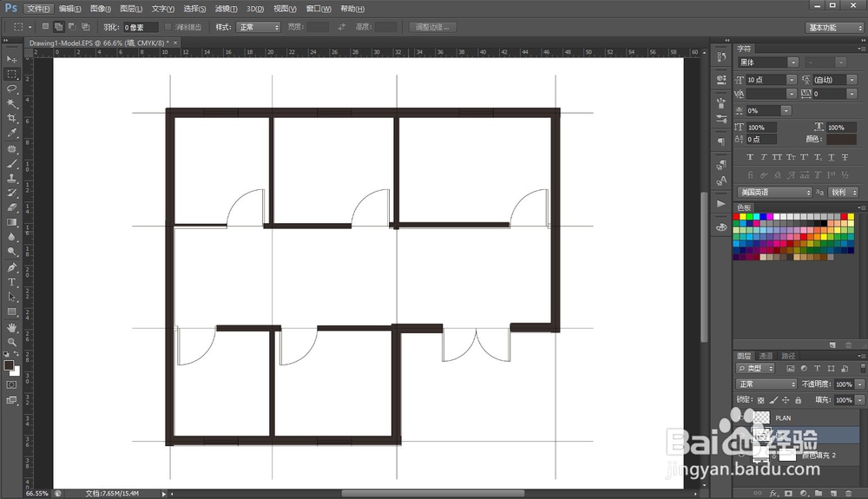Screen dimensions: 868x499
Task: Toggle faux bold text style
Action: (x=750, y=157)
